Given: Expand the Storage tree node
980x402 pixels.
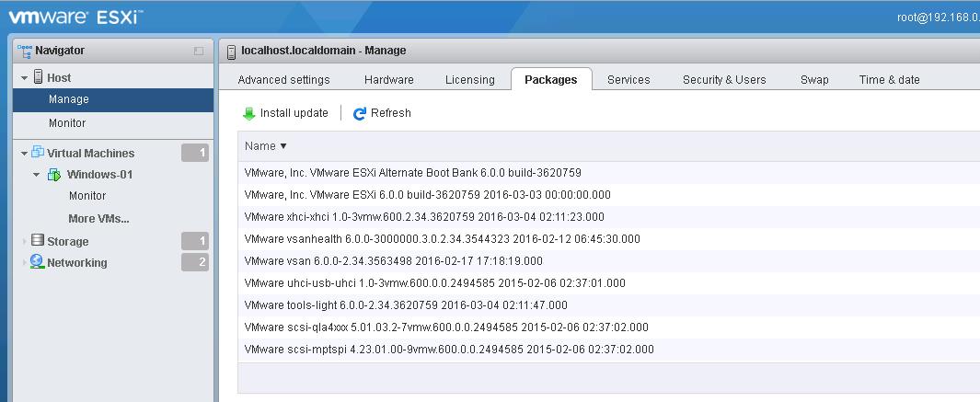Looking at the screenshot, I should click(25, 242).
